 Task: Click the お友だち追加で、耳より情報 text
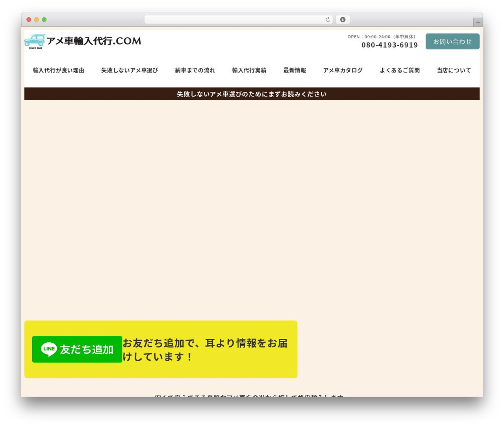(205, 350)
